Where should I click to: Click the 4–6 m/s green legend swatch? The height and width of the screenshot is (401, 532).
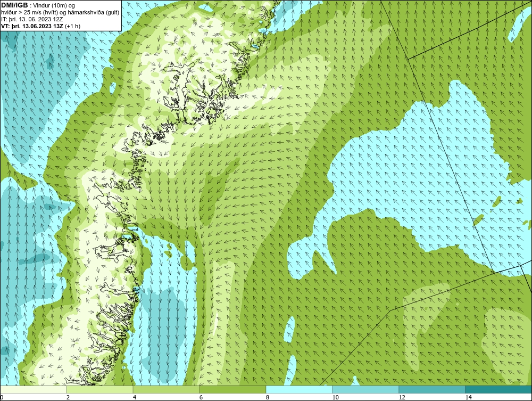click(x=166, y=389)
